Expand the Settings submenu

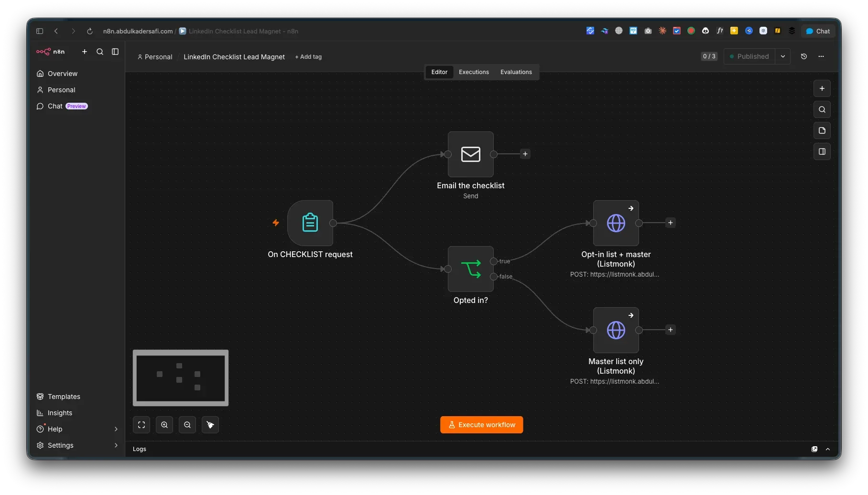(x=116, y=445)
